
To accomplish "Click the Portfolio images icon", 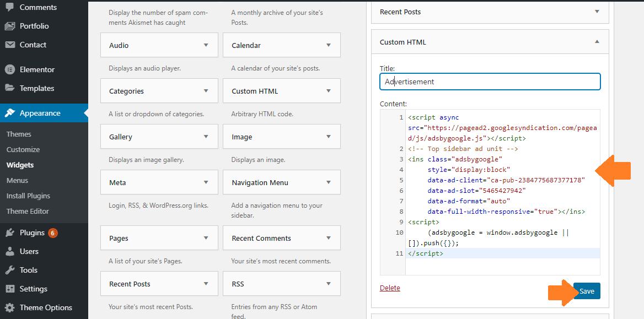I will pos(10,26).
